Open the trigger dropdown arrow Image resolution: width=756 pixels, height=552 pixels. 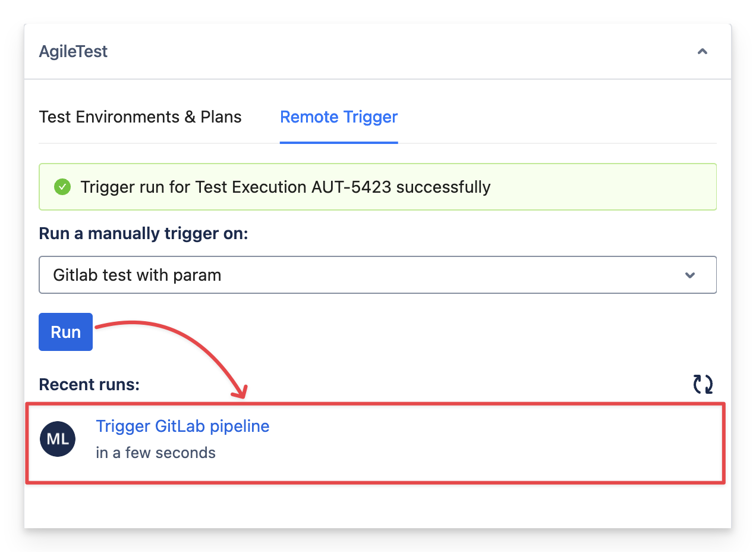(690, 275)
